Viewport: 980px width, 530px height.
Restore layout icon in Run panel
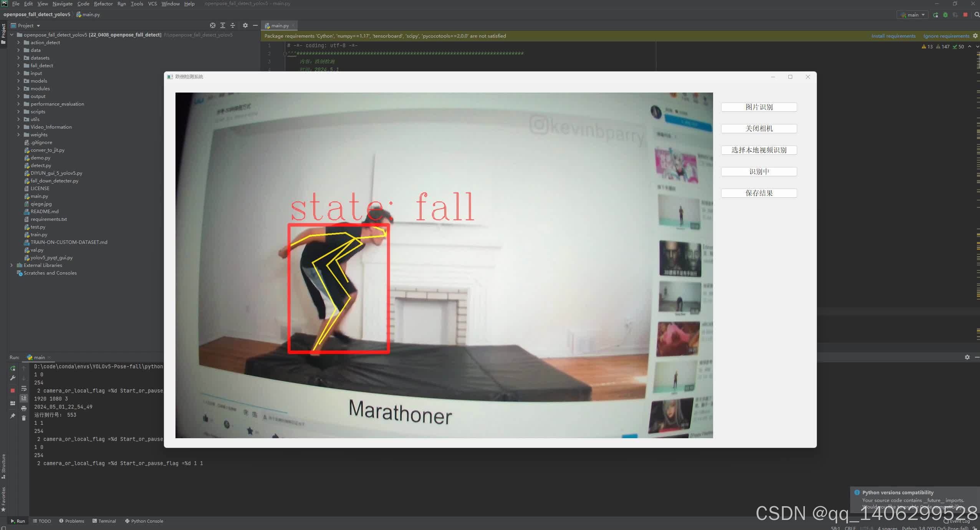(13, 403)
